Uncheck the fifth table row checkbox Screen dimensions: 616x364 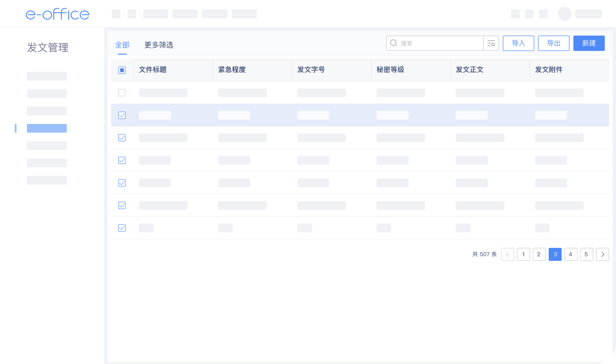(x=122, y=183)
